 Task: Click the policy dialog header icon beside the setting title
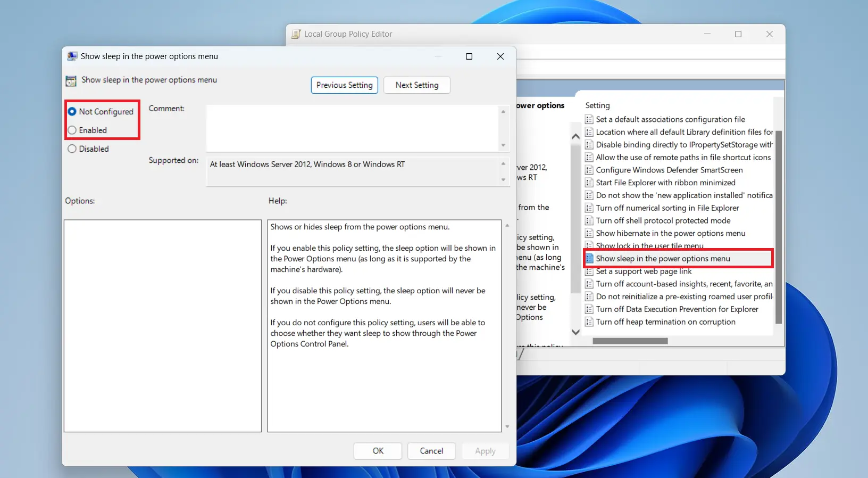tap(71, 81)
